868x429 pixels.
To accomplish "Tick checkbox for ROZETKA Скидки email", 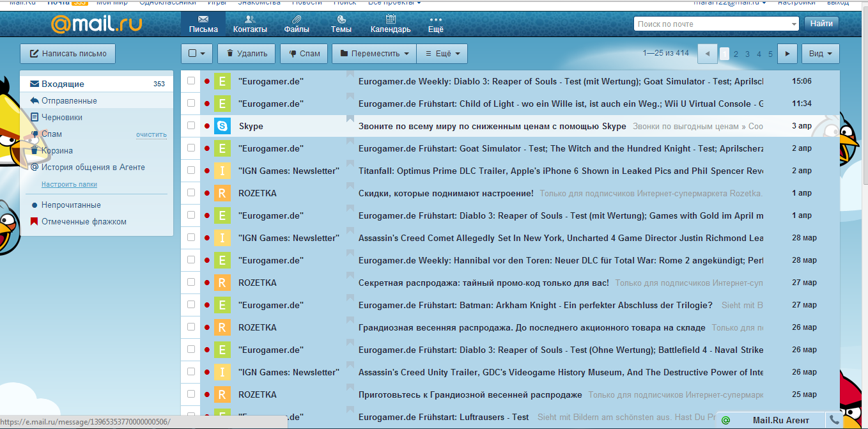I will coord(191,192).
